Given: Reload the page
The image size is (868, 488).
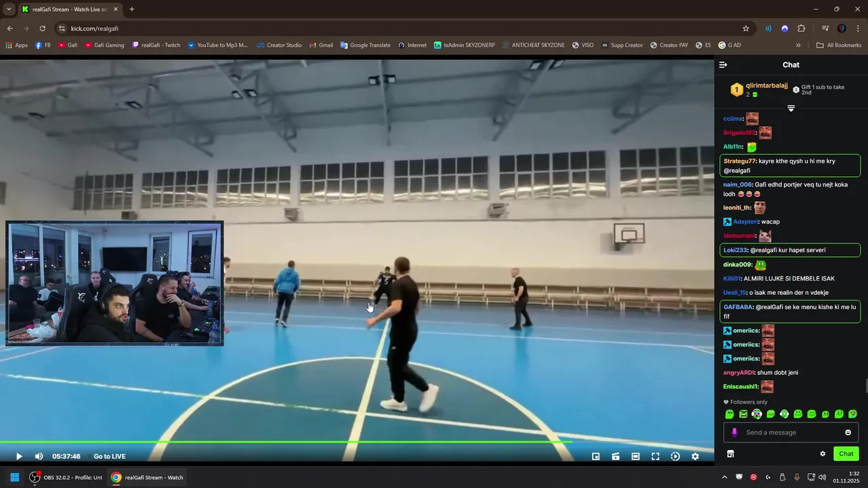Looking at the screenshot, I should [x=42, y=28].
